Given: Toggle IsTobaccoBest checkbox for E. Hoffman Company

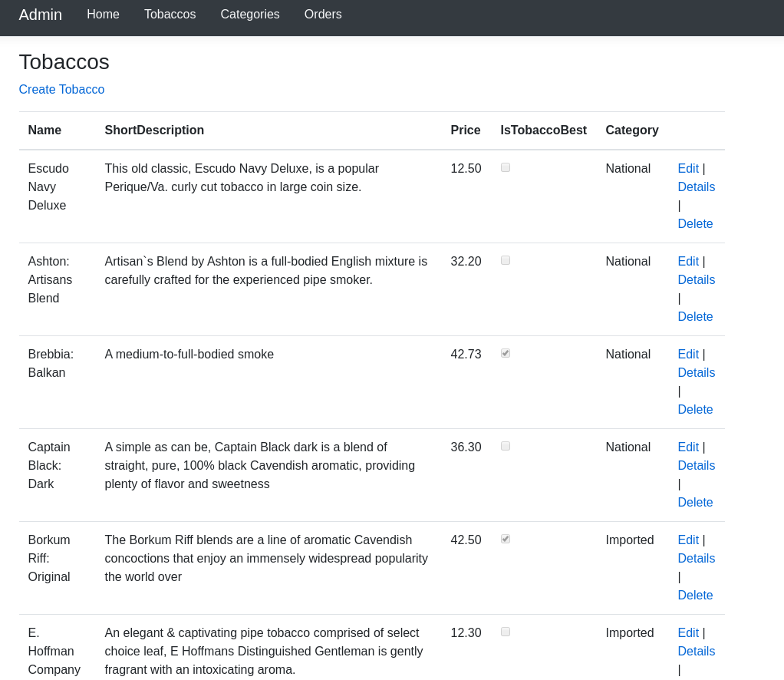Looking at the screenshot, I should pos(506,632).
